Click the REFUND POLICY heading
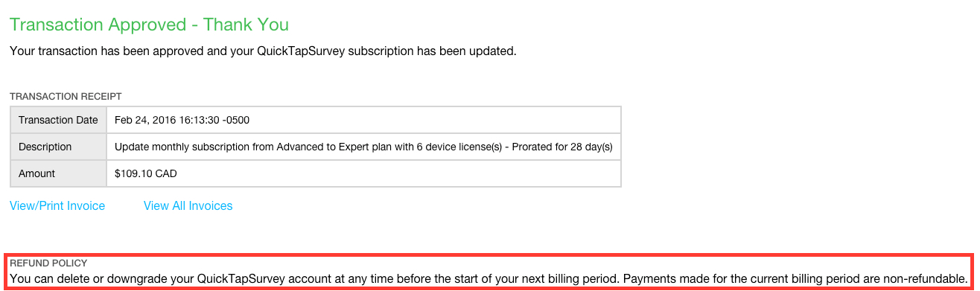This screenshot has width=980, height=291. pos(48,263)
